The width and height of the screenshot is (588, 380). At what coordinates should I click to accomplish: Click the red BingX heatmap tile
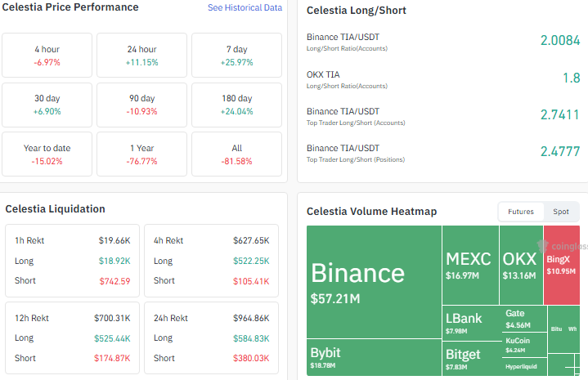pos(561,265)
